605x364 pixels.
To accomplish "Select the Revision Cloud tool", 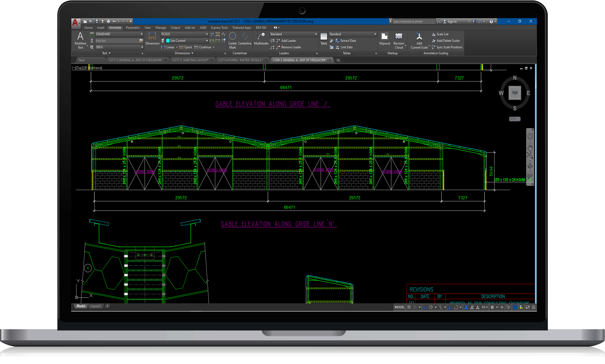I will coord(399,40).
